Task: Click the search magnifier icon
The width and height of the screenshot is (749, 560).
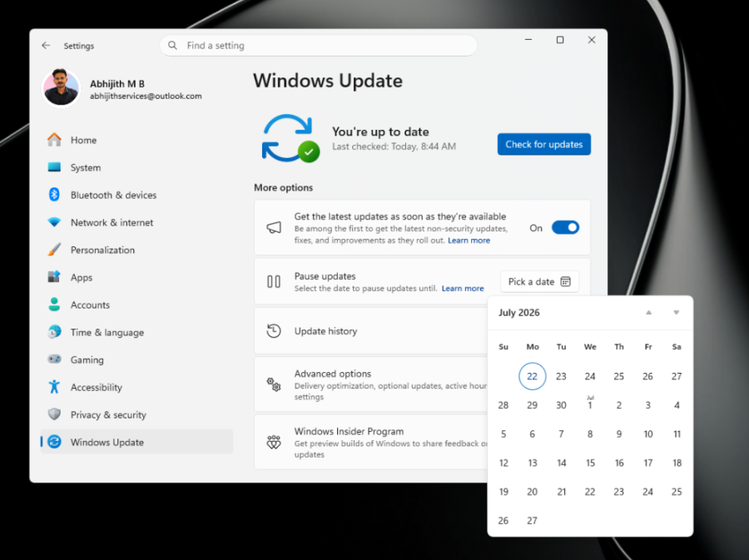Action: pyautogui.click(x=172, y=46)
